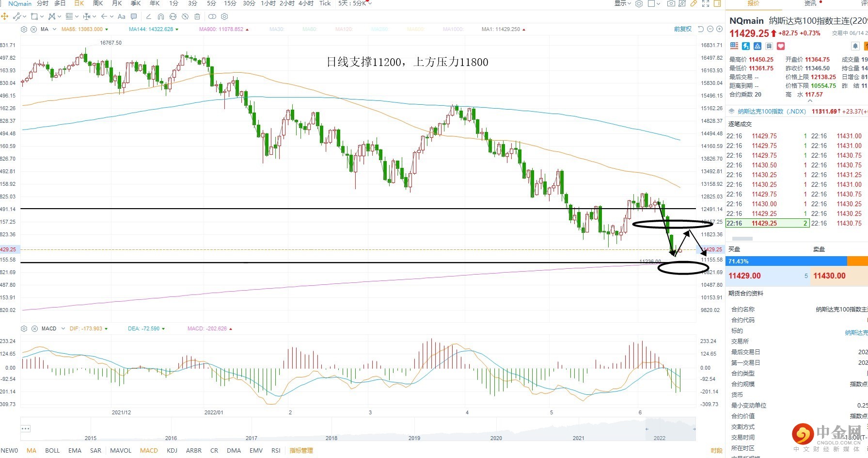868x458 pixels.
Task: Toggle the right side panel icon
Action: [x=717, y=3]
